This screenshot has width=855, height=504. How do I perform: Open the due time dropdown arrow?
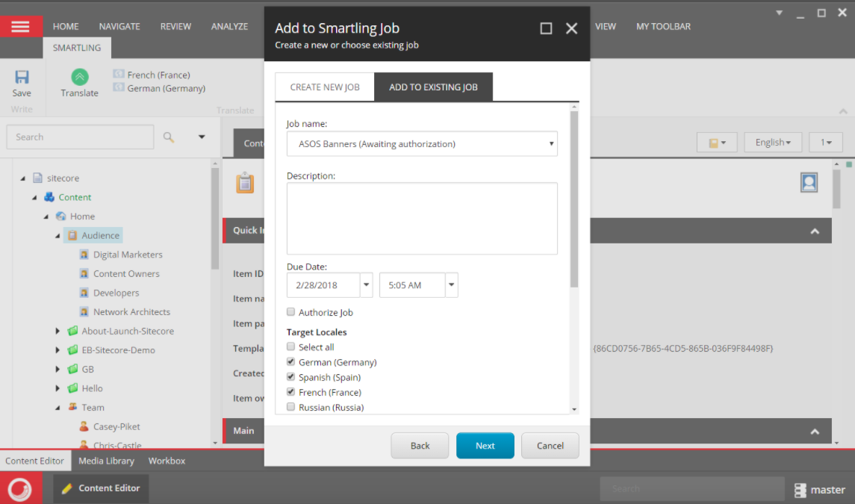coord(452,284)
